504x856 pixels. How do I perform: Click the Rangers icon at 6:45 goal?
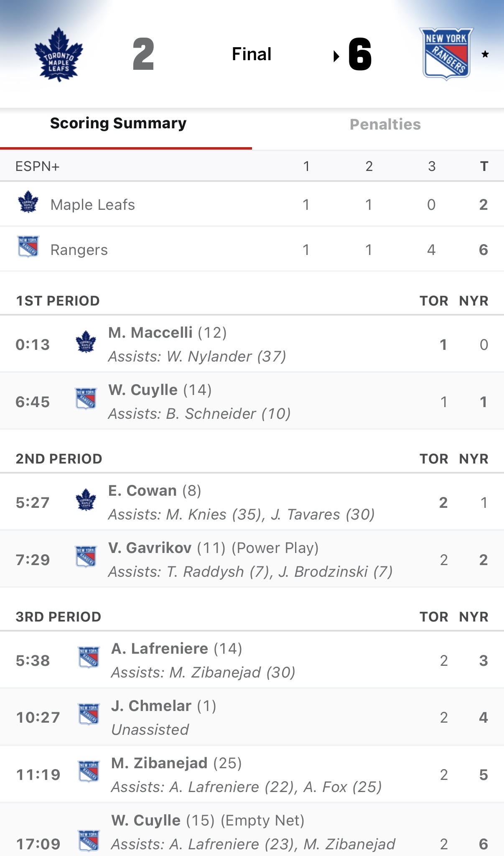pyautogui.click(x=86, y=399)
